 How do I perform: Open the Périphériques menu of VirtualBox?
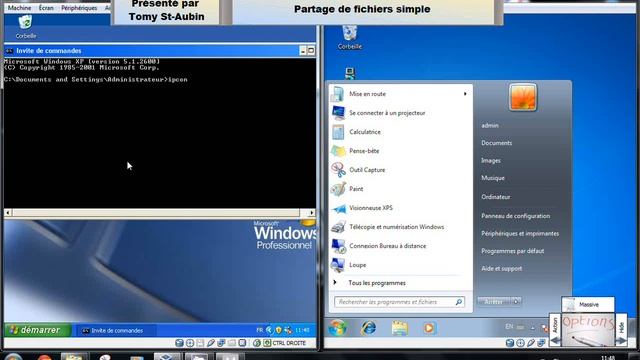point(79,8)
